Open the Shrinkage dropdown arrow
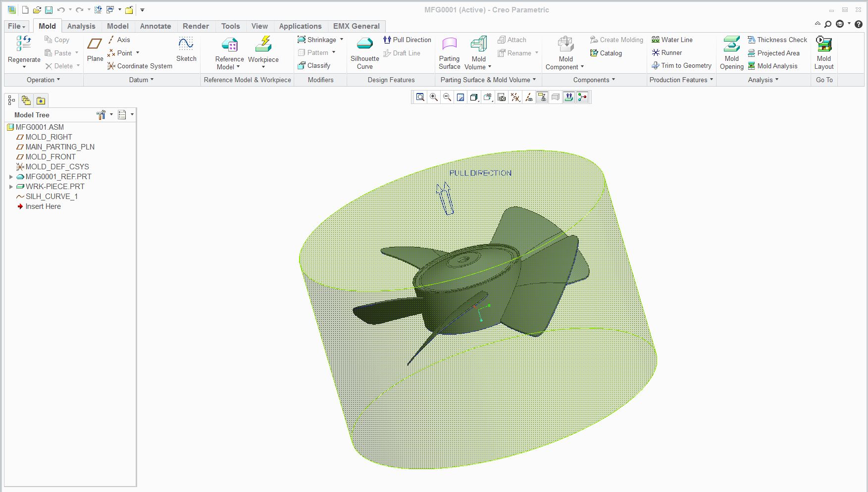 point(342,40)
